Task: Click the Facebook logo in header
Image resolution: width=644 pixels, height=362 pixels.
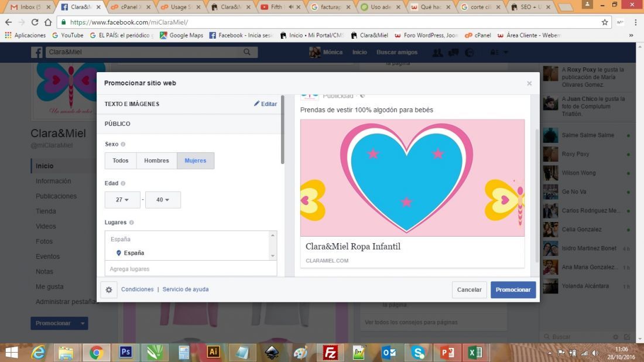Action: coord(36,52)
